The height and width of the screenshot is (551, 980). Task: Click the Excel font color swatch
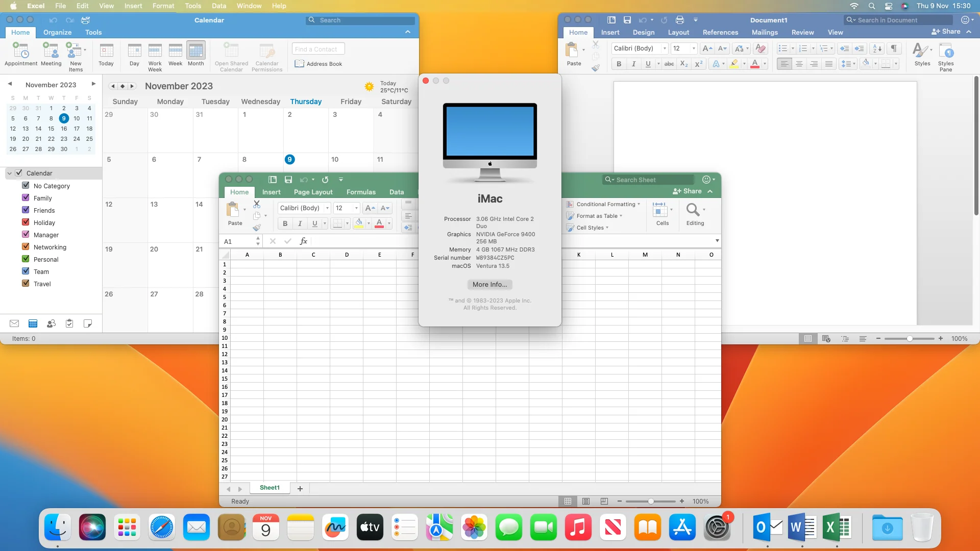[379, 223]
